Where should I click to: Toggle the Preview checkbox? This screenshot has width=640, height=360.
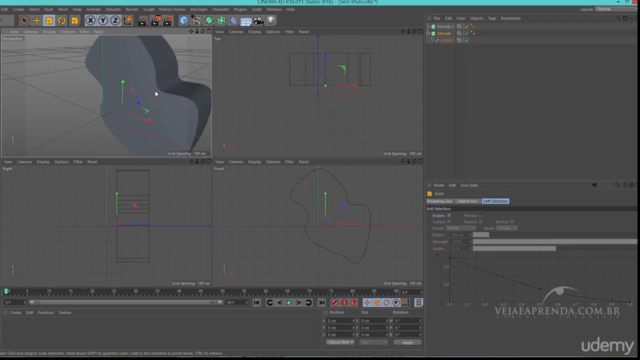[x=480, y=216]
